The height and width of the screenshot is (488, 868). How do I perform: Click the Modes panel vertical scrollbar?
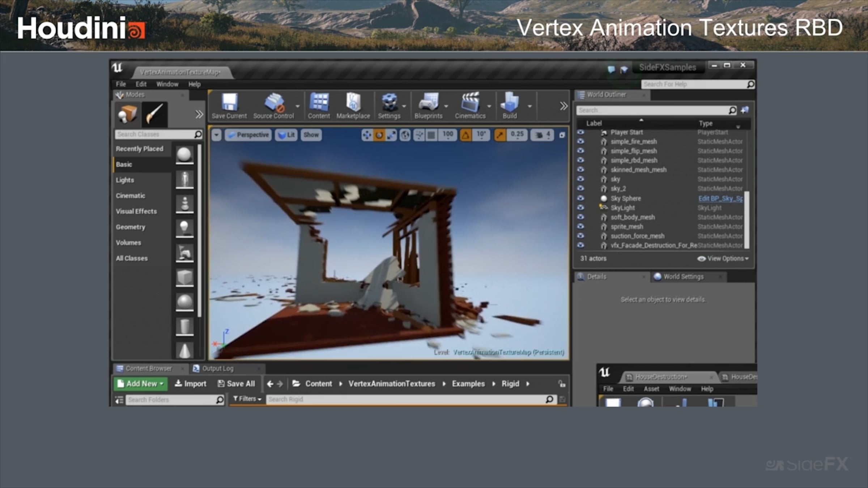199,230
